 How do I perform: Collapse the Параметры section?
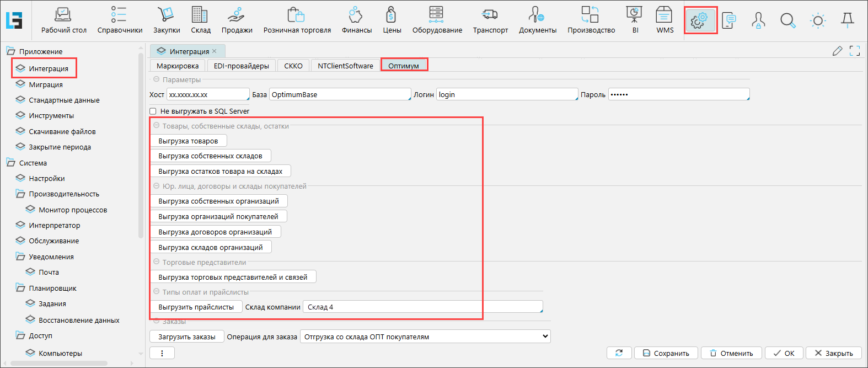[157, 79]
